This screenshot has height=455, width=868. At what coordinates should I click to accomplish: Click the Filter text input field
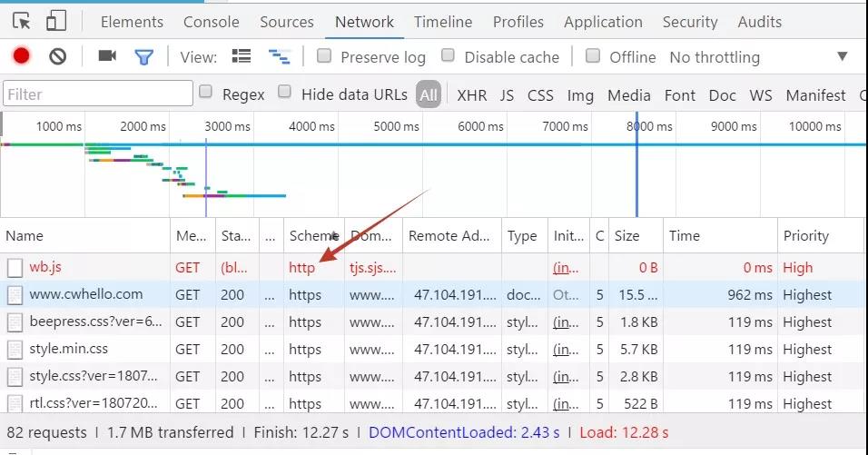(x=98, y=94)
